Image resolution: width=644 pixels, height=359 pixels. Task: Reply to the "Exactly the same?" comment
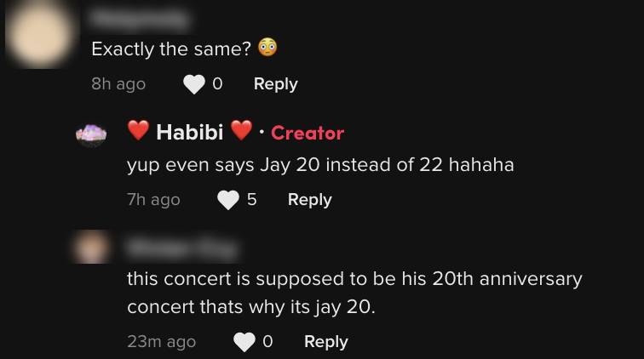pyautogui.click(x=275, y=84)
